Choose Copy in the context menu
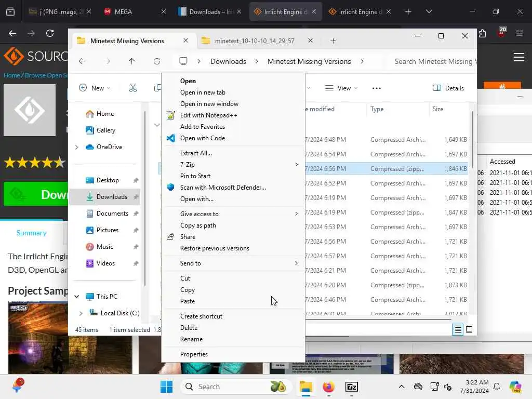 pyautogui.click(x=187, y=290)
